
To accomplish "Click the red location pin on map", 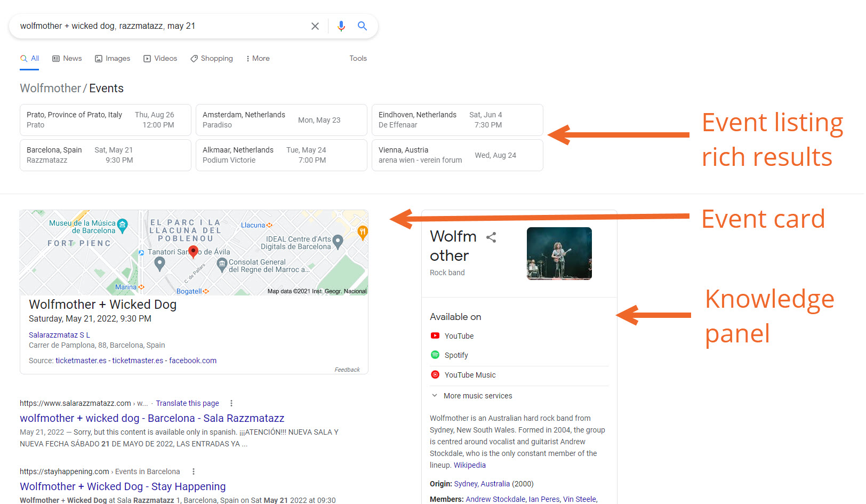I will pos(194,252).
